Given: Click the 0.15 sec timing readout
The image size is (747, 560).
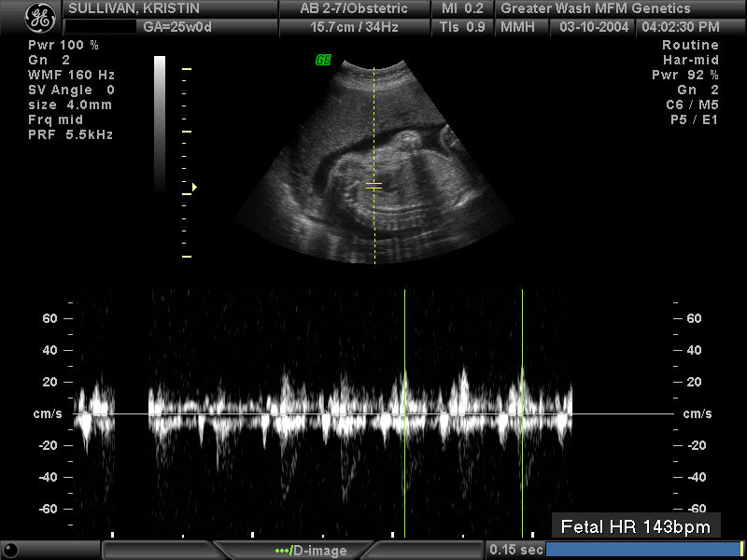Looking at the screenshot, I should pos(516,550).
